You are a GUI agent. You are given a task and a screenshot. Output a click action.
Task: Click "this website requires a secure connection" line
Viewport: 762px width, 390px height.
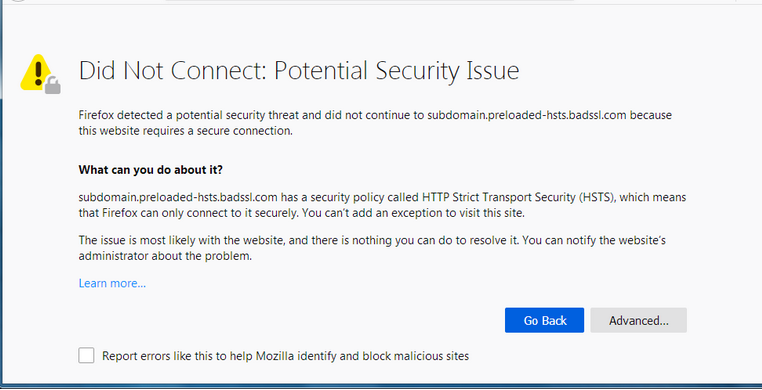click(x=186, y=131)
